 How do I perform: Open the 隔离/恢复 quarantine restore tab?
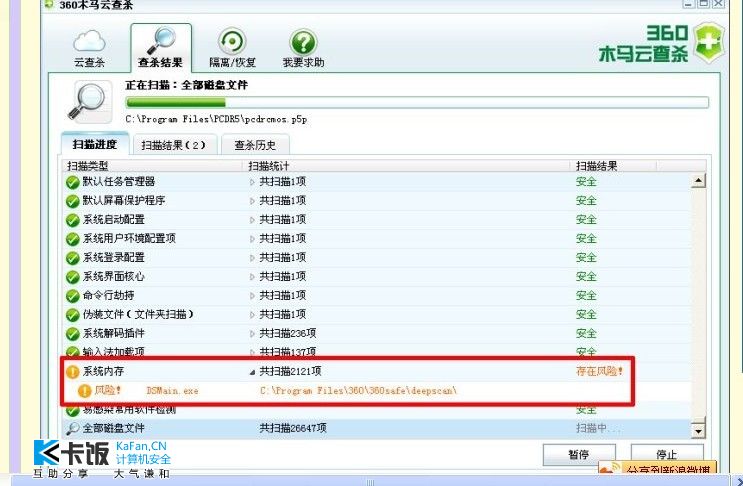(x=232, y=48)
